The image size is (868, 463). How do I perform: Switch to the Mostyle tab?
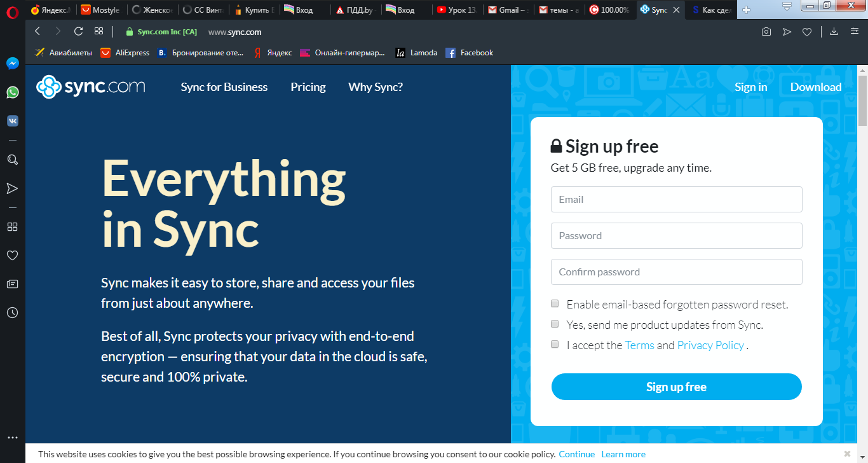[x=100, y=10]
